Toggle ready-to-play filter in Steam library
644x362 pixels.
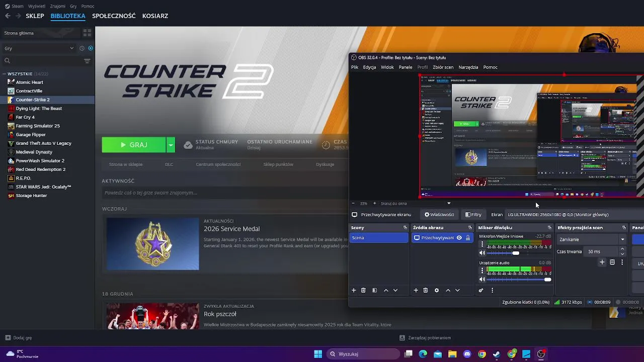[91, 48]
